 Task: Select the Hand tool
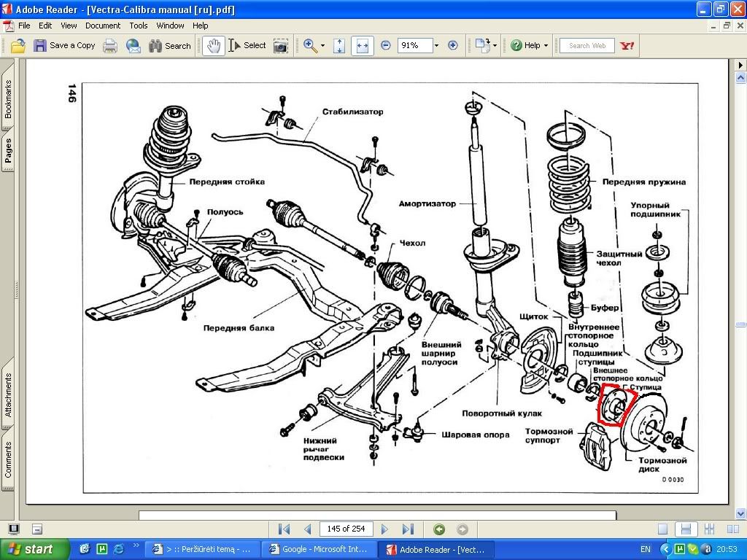pos(213,45)
